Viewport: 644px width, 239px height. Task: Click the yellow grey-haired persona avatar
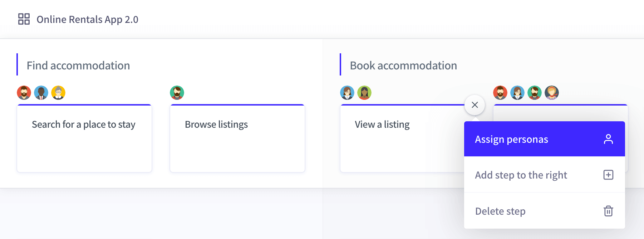(58, 93)
